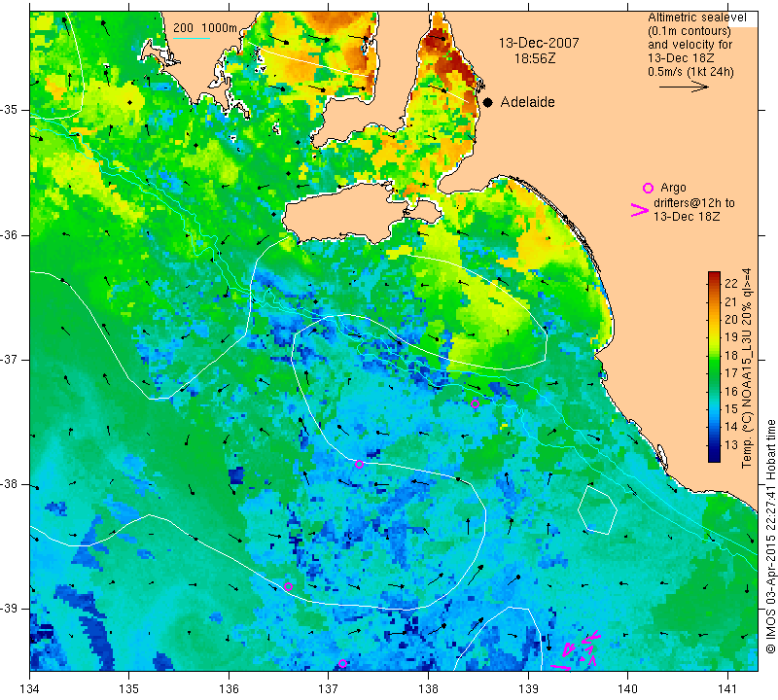Click the small white hexagonal contour near 139.7E 38.2S

597,510
